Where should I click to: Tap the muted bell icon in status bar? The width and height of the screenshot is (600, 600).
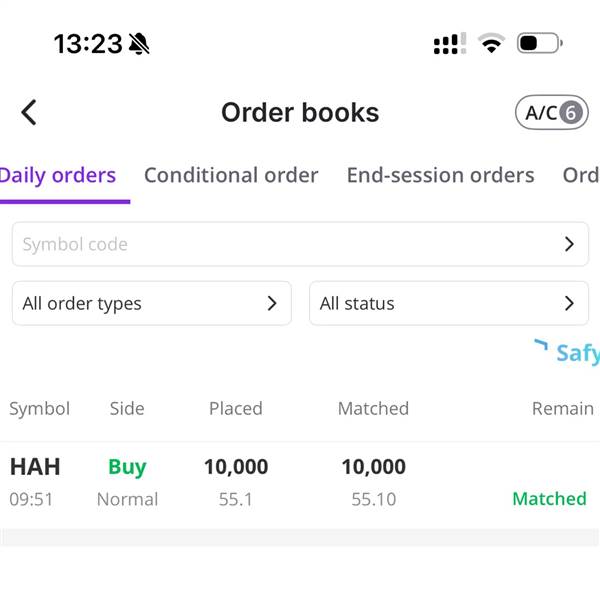(x=139, y=44)
